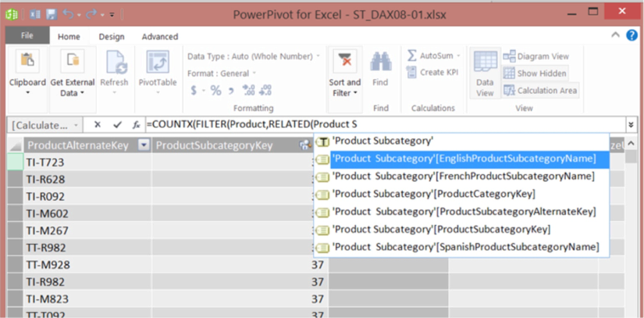Expand the formula bar with chevron
Image resolution: width=644 pixels, height=318 pixels.
click(631, 124)
